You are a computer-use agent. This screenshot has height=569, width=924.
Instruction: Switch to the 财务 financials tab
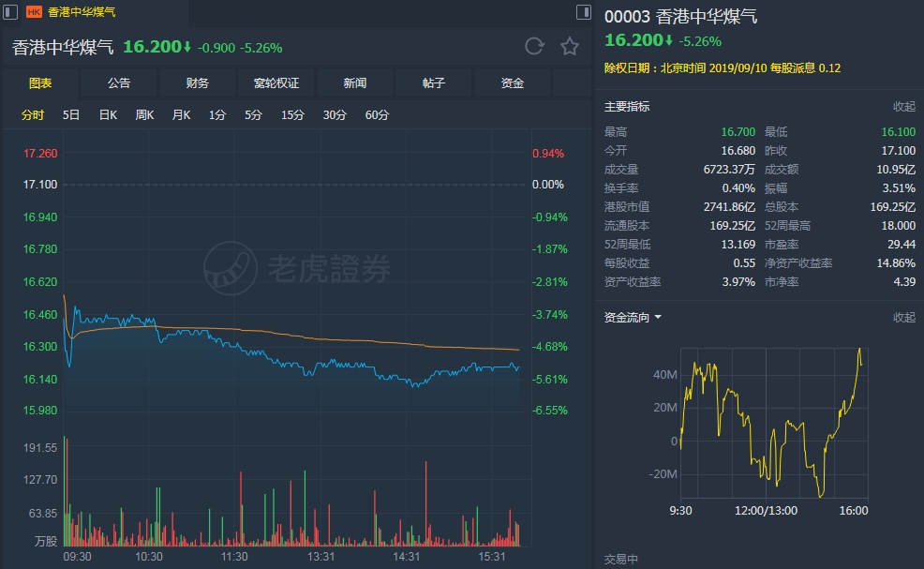[x=198, y=83]
